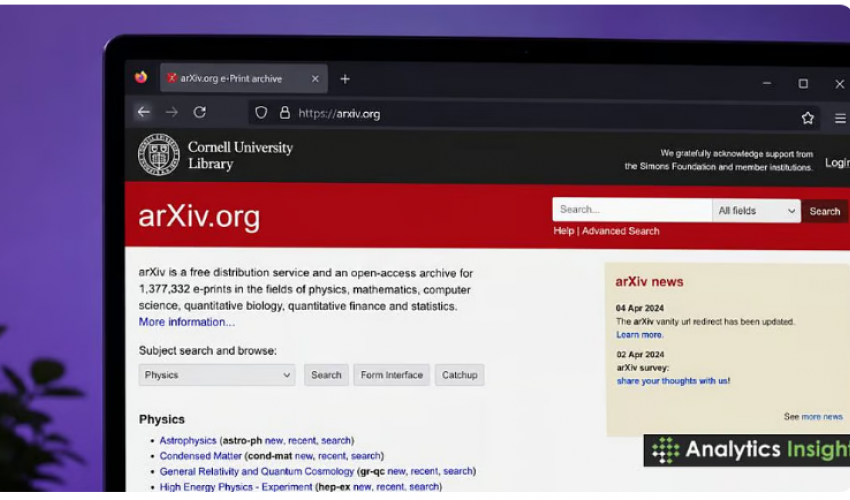The width and height of the screenshot is (850, 500).
Task: Open gr-qc search link
Action: [458, 471]
